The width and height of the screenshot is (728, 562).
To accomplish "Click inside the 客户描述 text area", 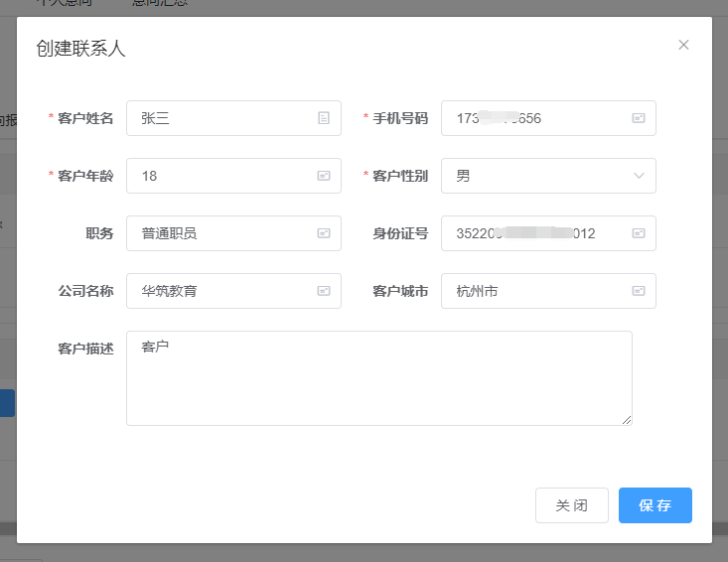I will tap(378, 382).
